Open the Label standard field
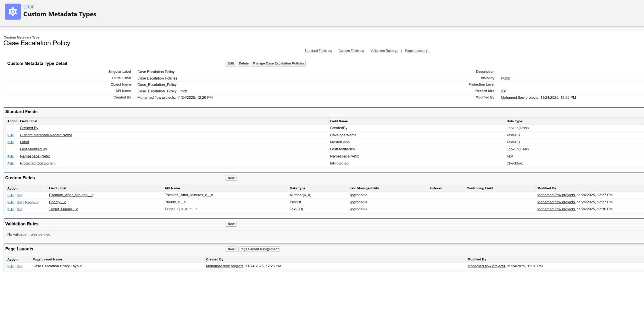Viewport: 644px width, 311px height. click(24, 142)
